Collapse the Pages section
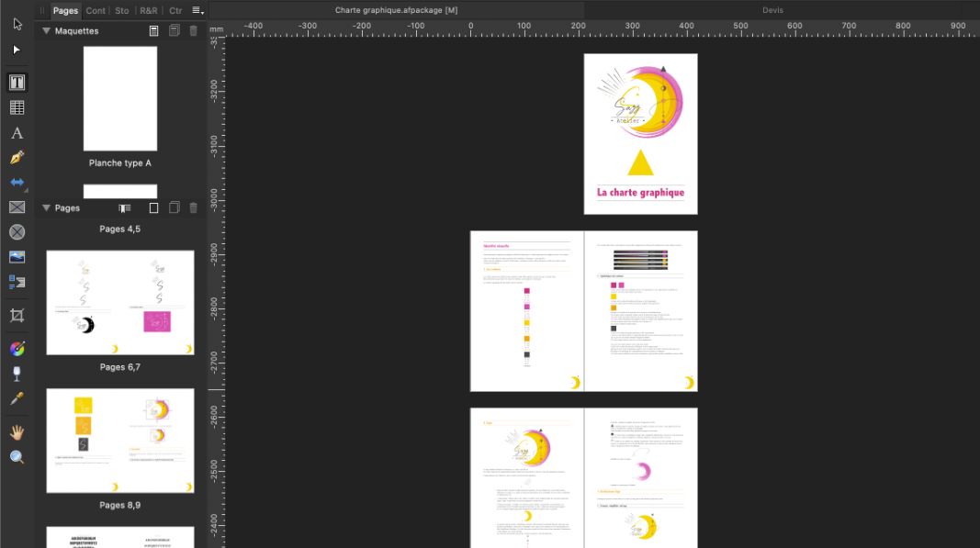Screen dimensions: 980x548 click(x=46, y=208)
